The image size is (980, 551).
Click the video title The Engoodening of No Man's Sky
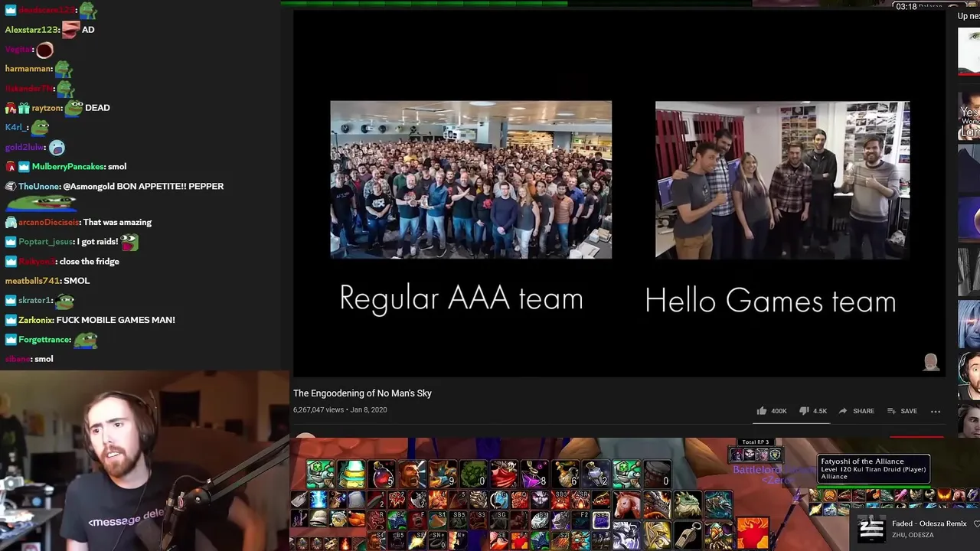click(362, 393)
